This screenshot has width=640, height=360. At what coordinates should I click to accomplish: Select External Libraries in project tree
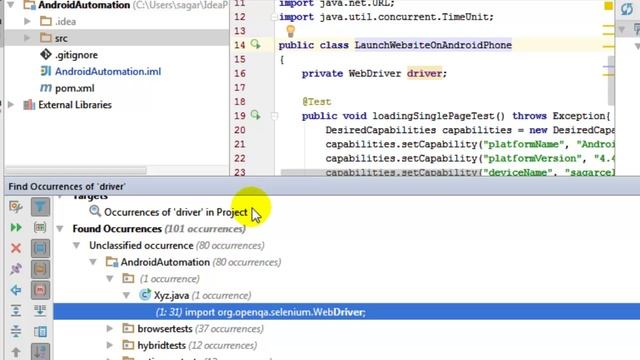pos(75,105)
